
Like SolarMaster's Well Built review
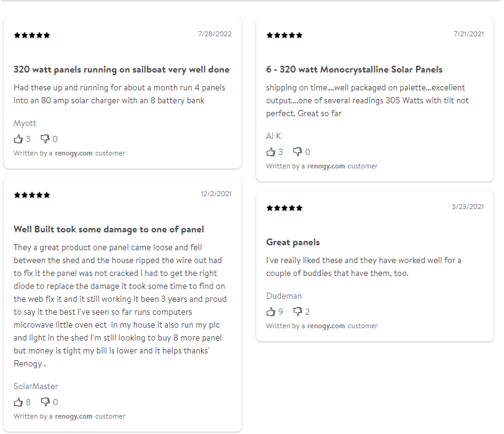(x=18, y=402)
